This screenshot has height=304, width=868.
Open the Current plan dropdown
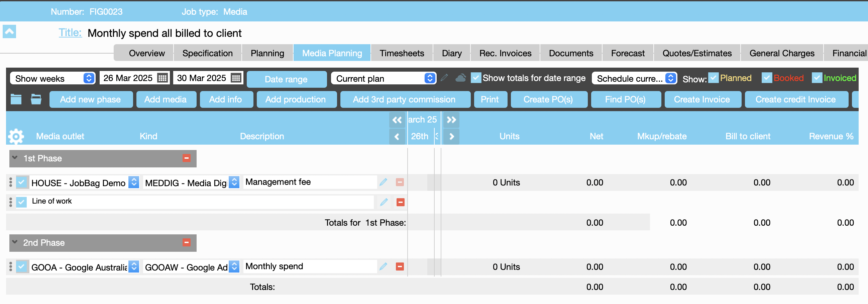point(384,78)
